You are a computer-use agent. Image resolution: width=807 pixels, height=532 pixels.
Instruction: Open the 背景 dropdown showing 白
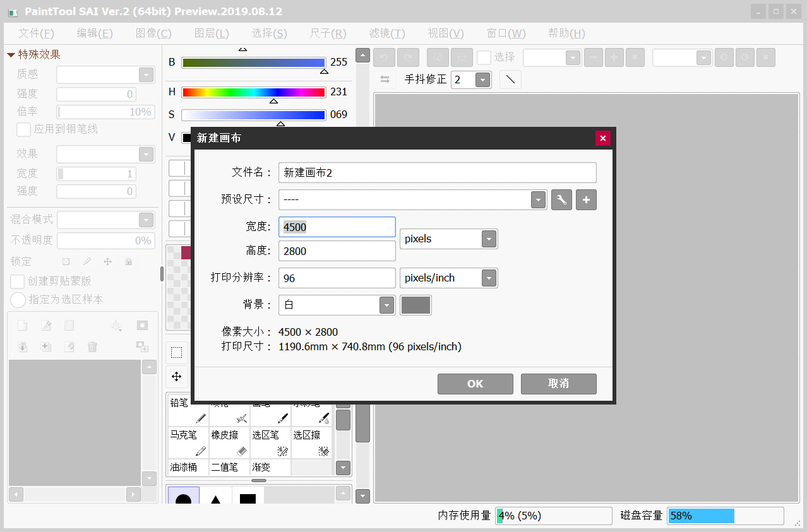pos(386,305)
